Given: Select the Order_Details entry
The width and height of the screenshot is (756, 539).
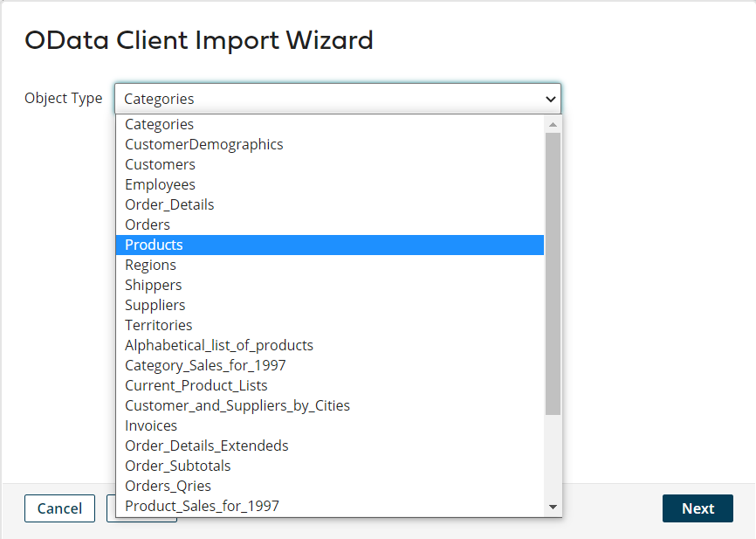Looking at the screenshot, I should click(x=169, y=204).
